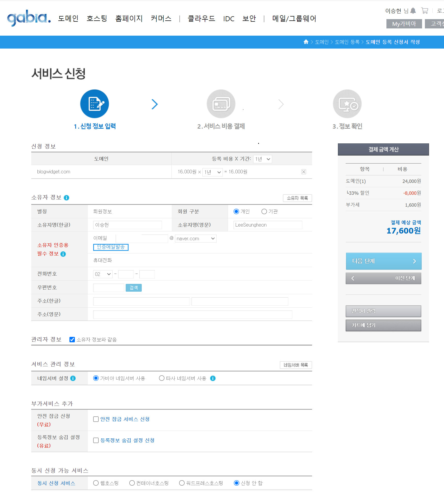
Task: Open 도메인 menu in top navigation
Action: [x=68, y=18]
